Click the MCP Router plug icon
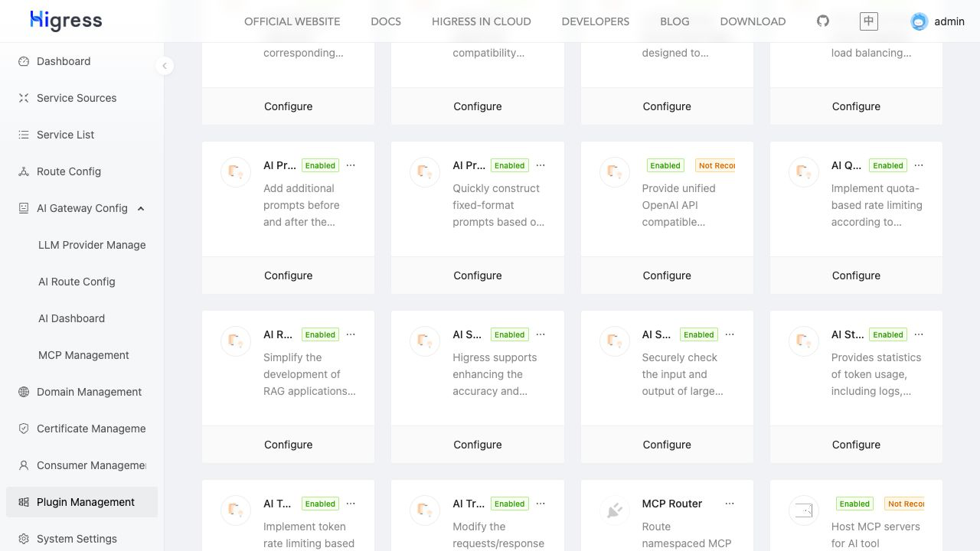Screen dimensions: 980x551 click(614, 510)
